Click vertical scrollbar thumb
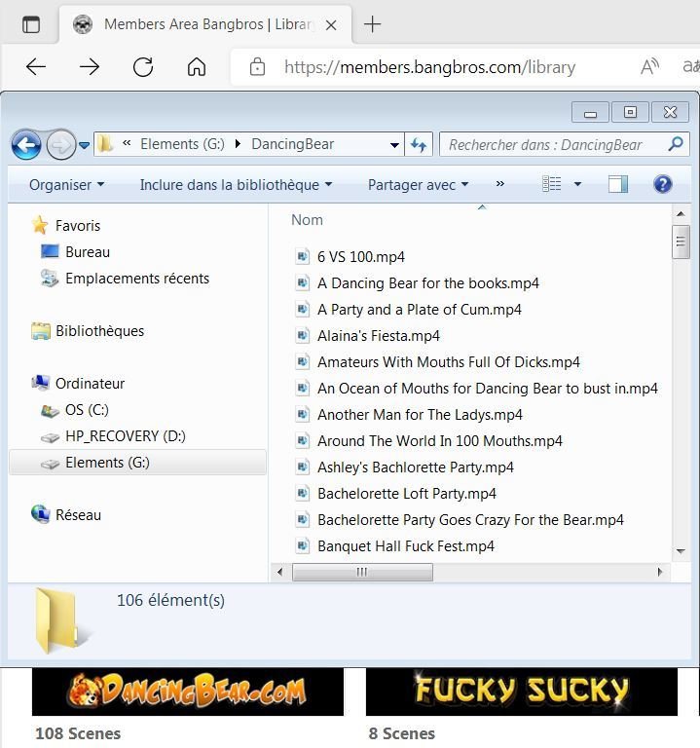 coord(681,242)
